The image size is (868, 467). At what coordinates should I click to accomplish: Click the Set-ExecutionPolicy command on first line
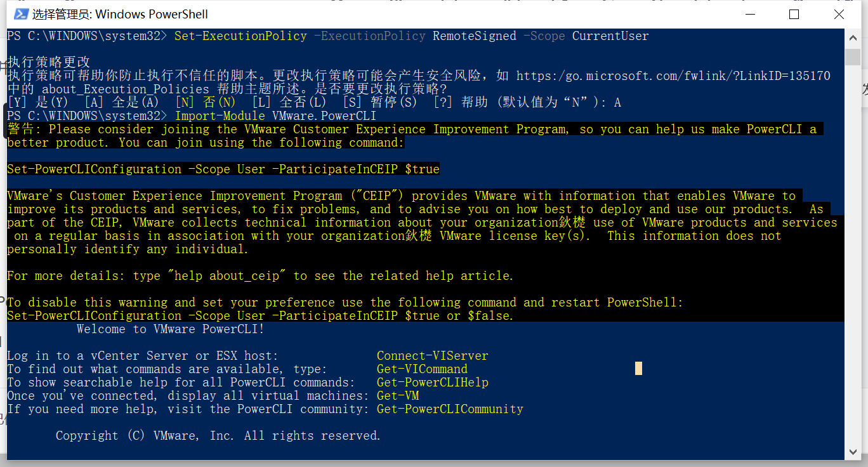(x=240, y=36)
